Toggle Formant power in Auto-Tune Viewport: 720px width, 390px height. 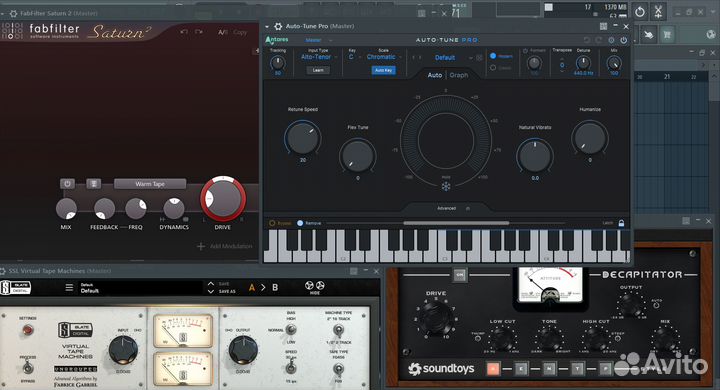click(525, 51)
